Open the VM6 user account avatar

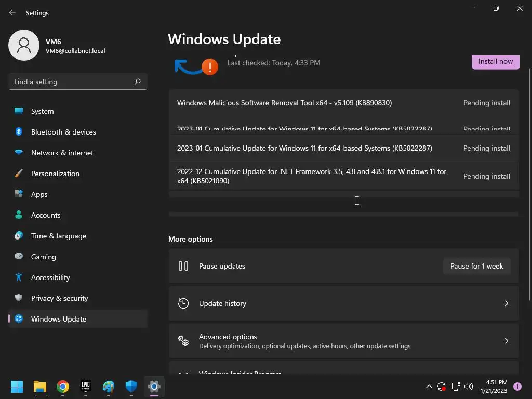24,45
